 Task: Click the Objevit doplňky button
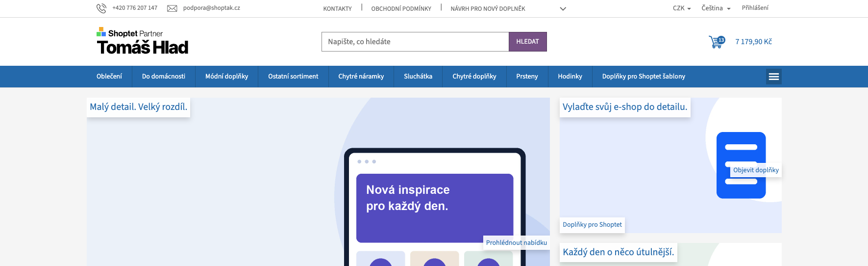(x=756, y=170)
